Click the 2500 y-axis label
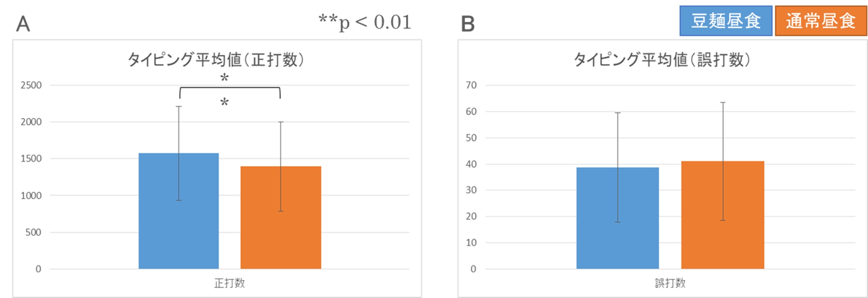The width and height of the screenshot is (868, 298). [x=31, y=85]
